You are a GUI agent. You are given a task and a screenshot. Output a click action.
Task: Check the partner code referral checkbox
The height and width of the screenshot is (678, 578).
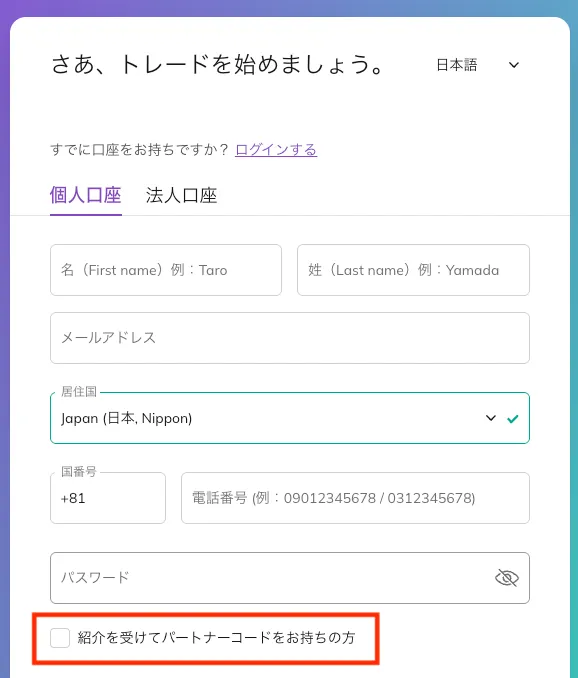click(60, 638)
